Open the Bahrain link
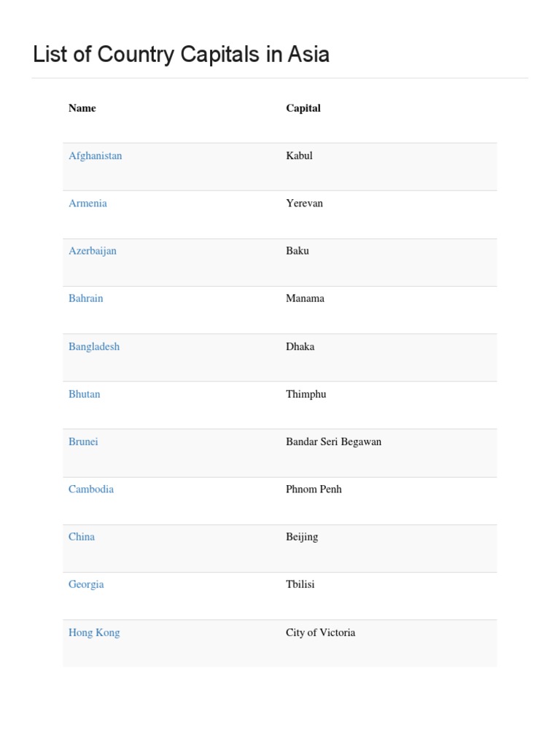This screenshot has width=560, height=747. 85,298
